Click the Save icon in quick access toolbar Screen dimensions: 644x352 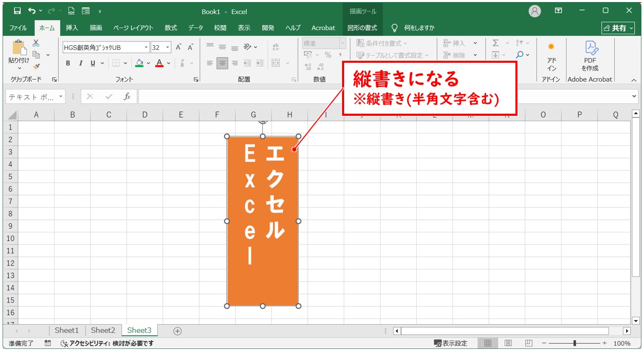point(17,11)
